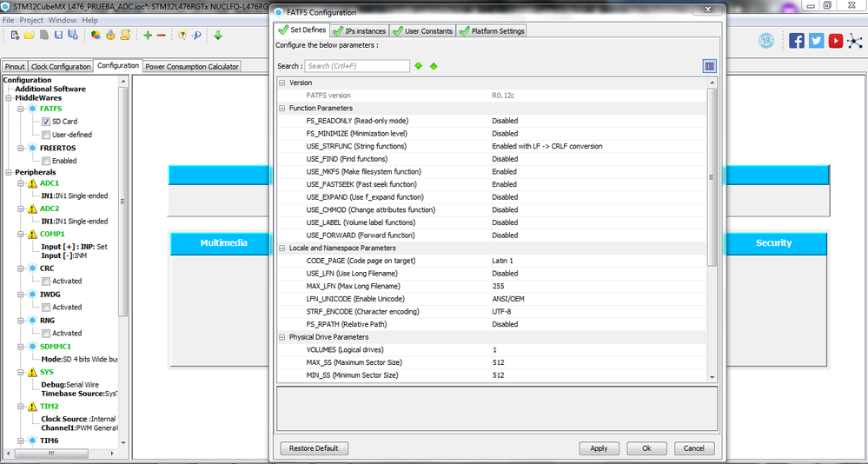Click the USE_STRFUNC value cell
Viewport: 868px width, 464px height.
click(x=599, y=146)
